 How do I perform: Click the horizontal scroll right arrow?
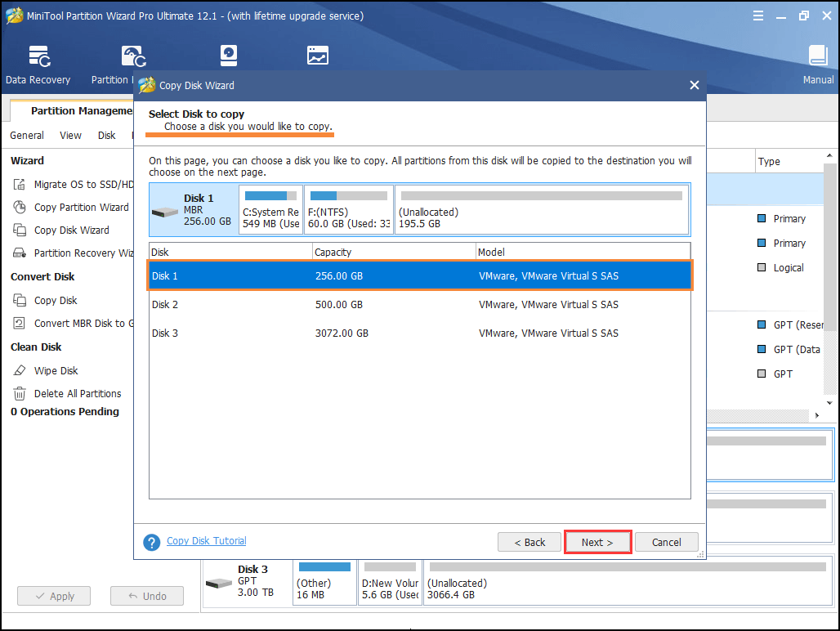coord(817,416)
